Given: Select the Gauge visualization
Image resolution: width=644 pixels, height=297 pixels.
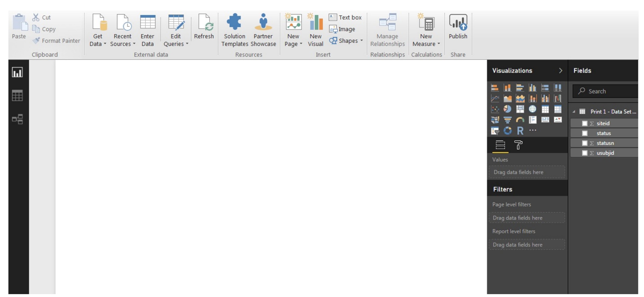Looking at the screenshot, I should [x=521, y=120].
